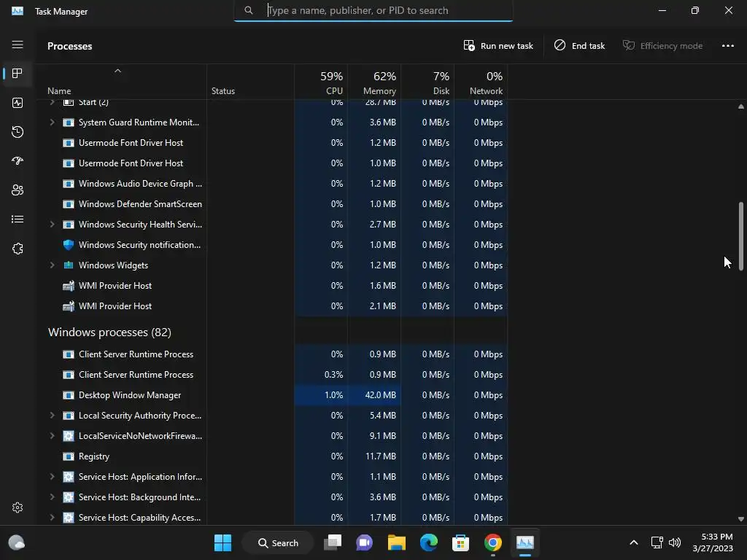Click the process search input field
747x560 pixels.
click(x=373, y=10)
